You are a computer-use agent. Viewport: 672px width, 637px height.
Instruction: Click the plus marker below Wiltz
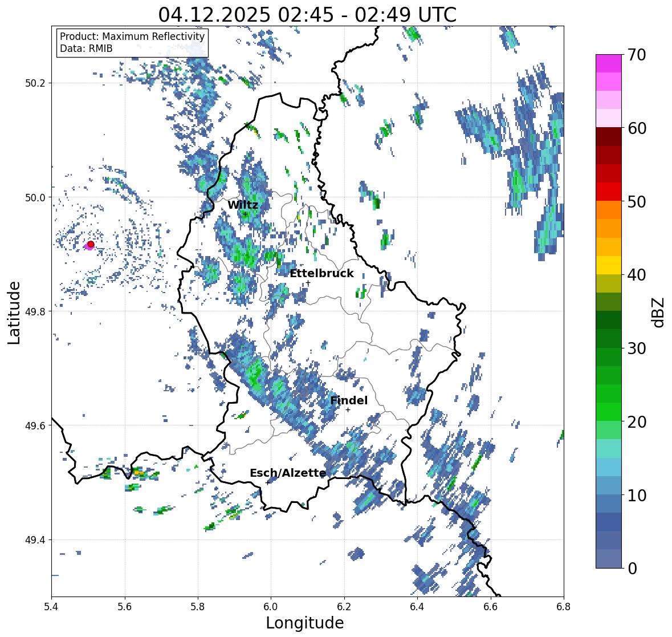tap(245, 214)
